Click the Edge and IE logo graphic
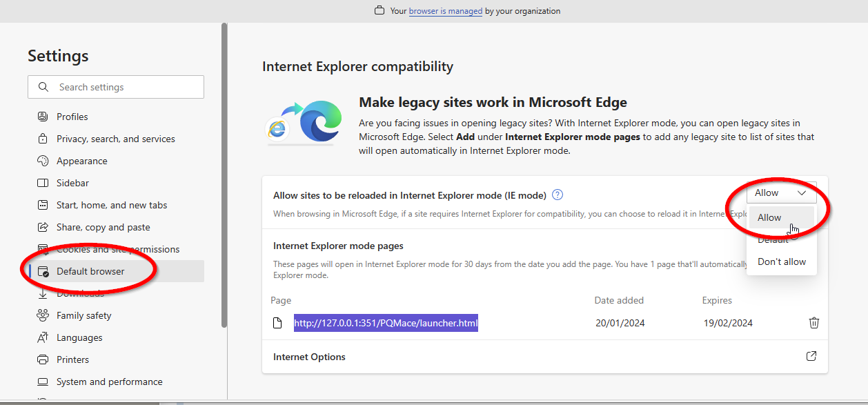868x405 pixels. click(x=304, y=121)
